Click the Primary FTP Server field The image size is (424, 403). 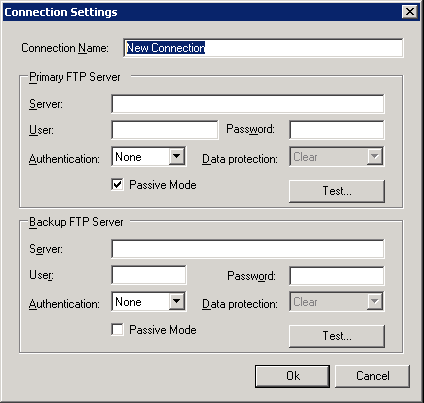[x=248, y=104]
